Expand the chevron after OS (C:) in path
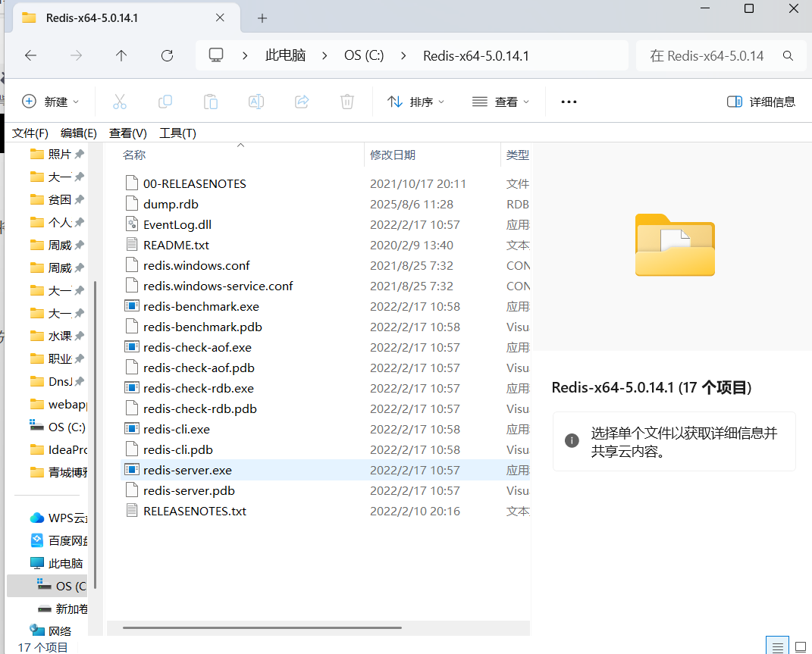Screen dimensions: 812x654 point(403,55)
